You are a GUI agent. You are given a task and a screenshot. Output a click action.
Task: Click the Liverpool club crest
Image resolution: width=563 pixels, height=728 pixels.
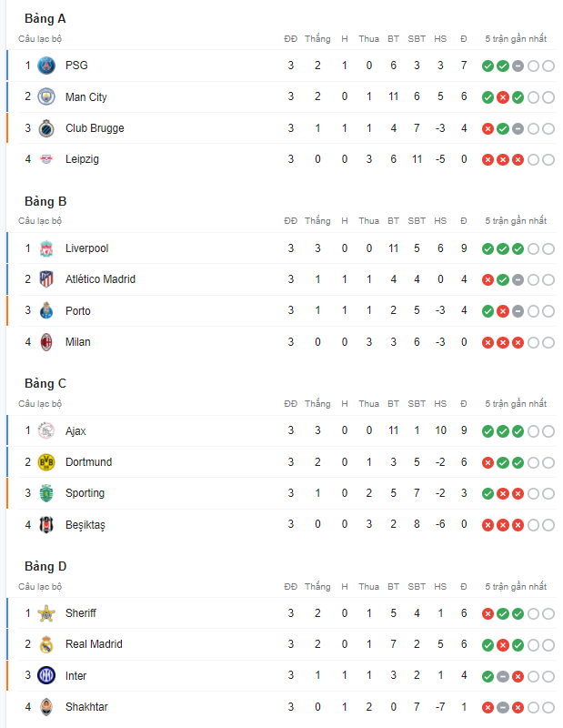[46, 248]
